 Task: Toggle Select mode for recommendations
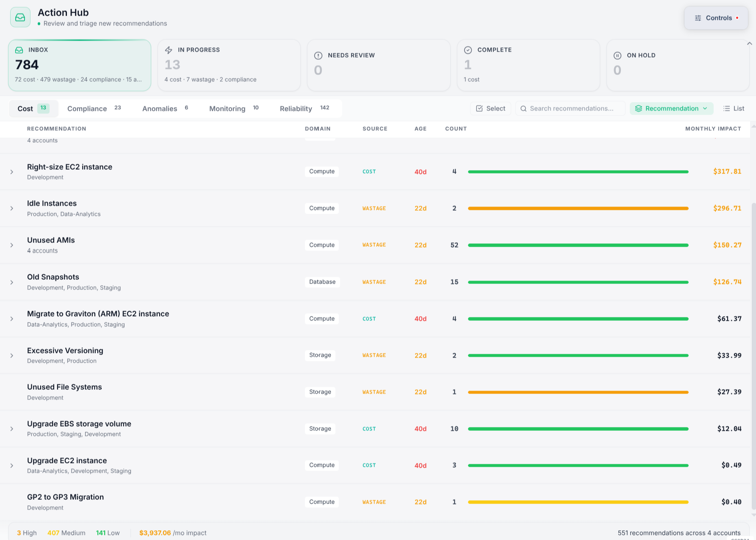490,108
